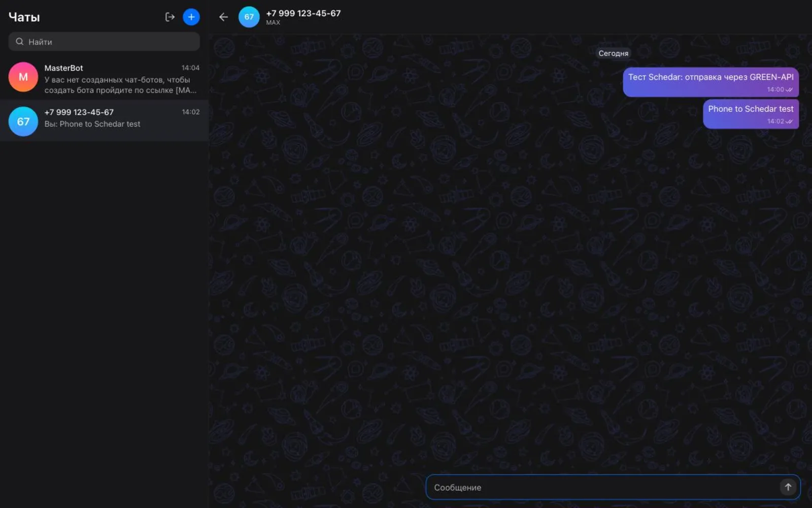Open MasterBot avatar in the chat list

coord(23,77)
